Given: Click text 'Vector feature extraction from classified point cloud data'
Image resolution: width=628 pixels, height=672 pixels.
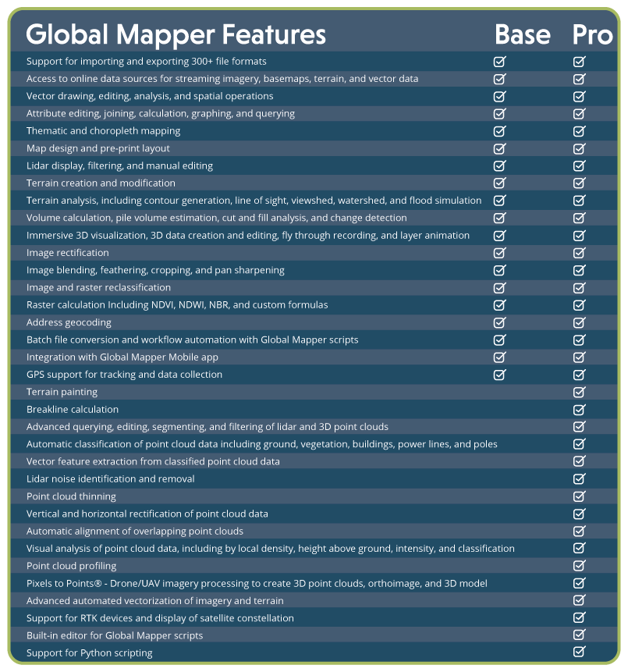Looking at the screenshot, I should 153,461.
